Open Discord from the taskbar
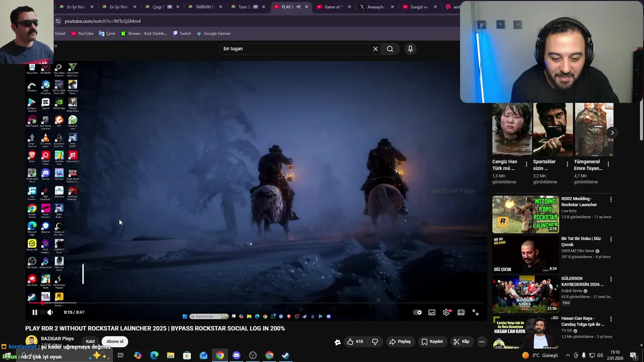This screenshot has height=362, width=644. pyautogui.click(x=236, y=355)
